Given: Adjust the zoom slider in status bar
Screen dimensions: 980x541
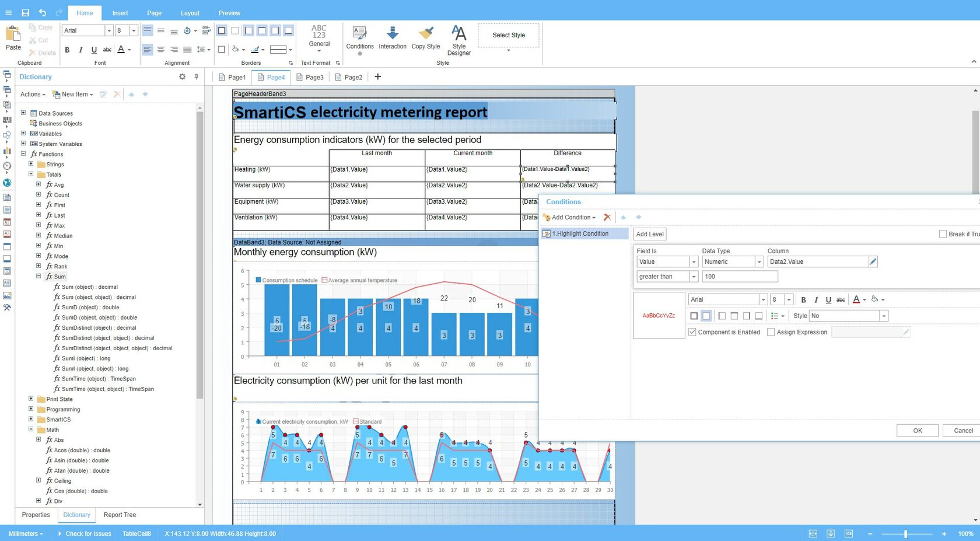Looking at the screenshot, I should click(x=906, y=533).
